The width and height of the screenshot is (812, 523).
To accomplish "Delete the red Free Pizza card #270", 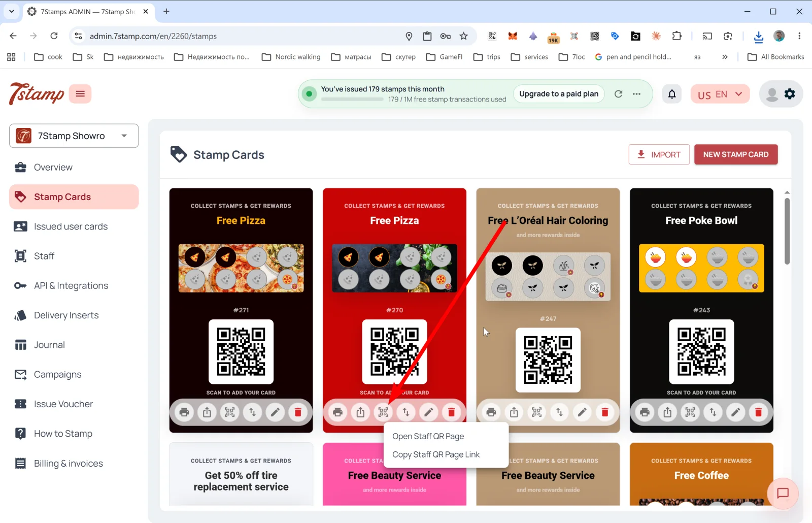I will [451, 412].
